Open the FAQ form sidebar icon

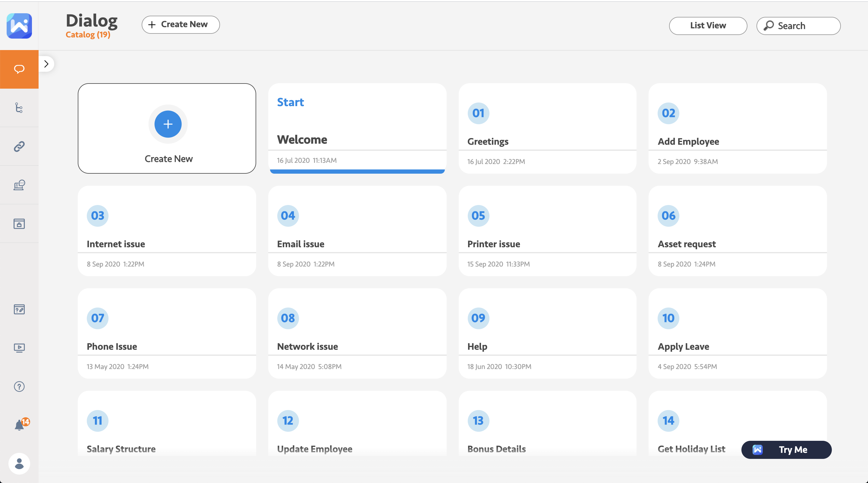coord(19,309)
